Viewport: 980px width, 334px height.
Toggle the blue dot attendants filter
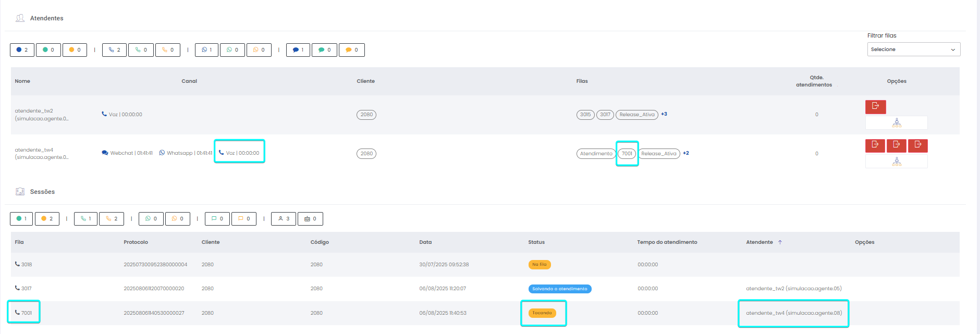(x=22, y=50)
